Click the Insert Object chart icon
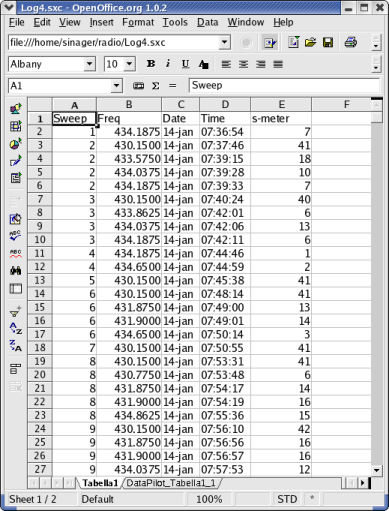Image resolution: width=389 pixels, height=511 pixels. pyautogui.click(x=16, y=144)
